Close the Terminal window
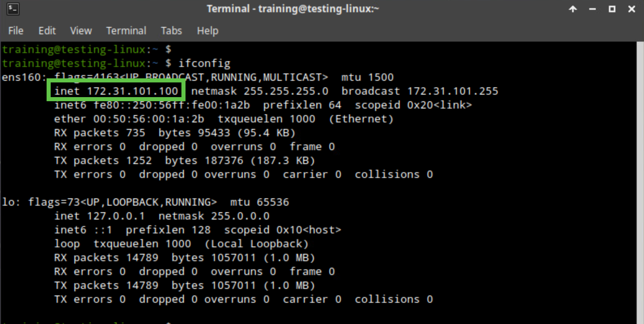Screen dimensions: 644x324 [632, 9]
